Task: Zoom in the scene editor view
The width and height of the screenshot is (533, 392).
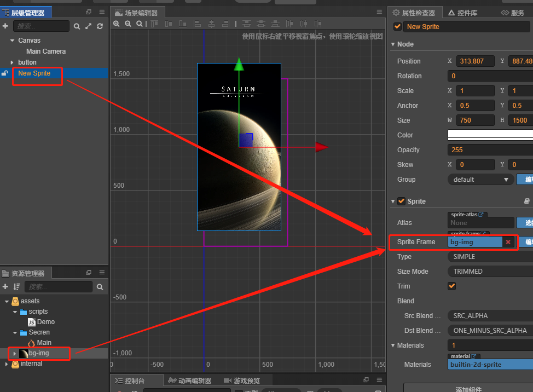Action: (117, 24)
